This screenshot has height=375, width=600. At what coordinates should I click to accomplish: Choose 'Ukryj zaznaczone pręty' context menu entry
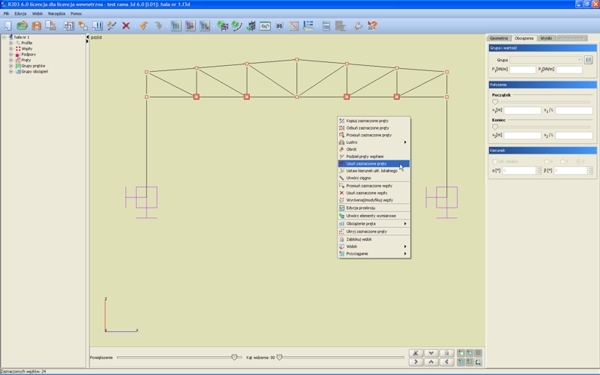click(x=373, y=232)
